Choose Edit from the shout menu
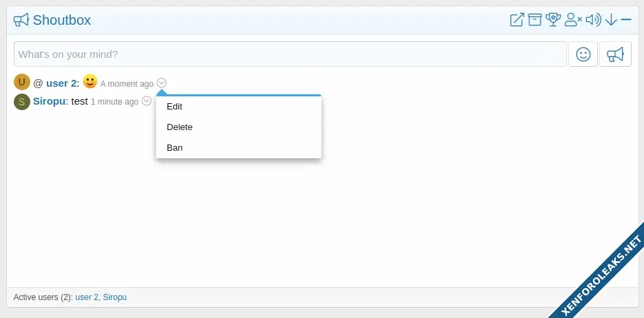 pyautogui.click(x=175, y=107)
